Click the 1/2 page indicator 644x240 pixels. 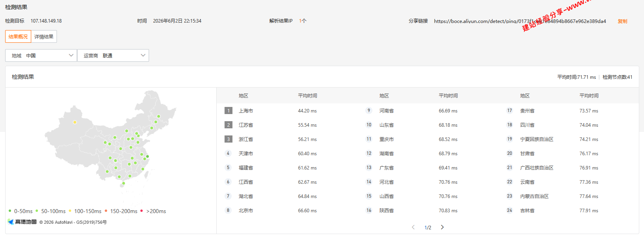click(x=428, y=227)
